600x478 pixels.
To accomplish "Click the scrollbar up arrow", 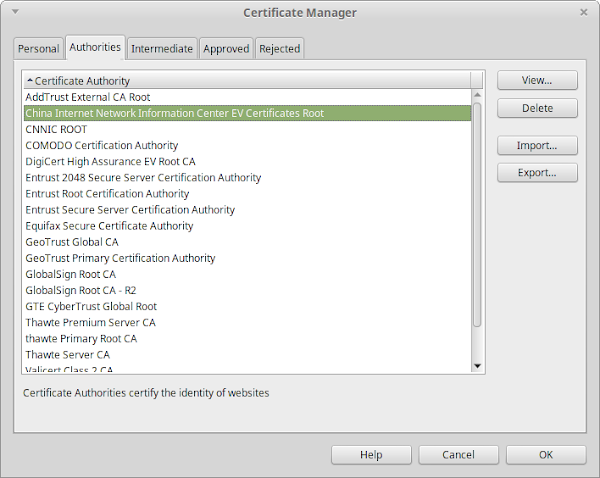I will pyautogui.click(x=477, y=95).
